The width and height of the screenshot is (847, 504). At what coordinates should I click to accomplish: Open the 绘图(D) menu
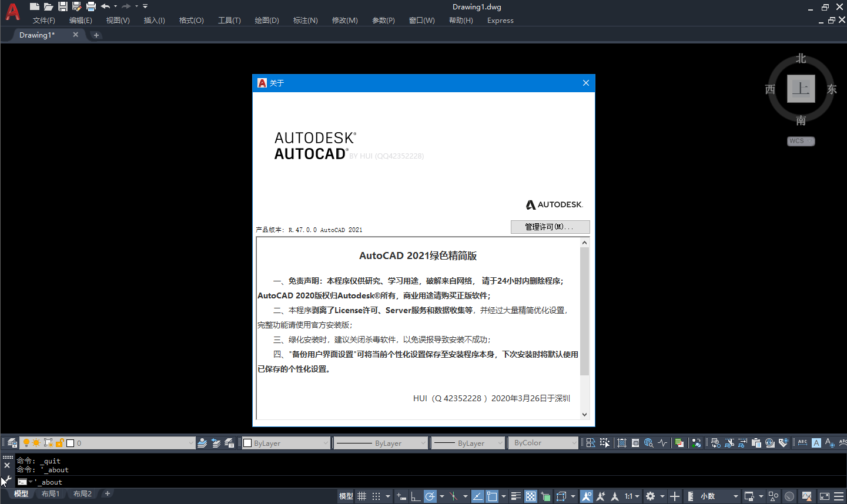tap(266, 21)
